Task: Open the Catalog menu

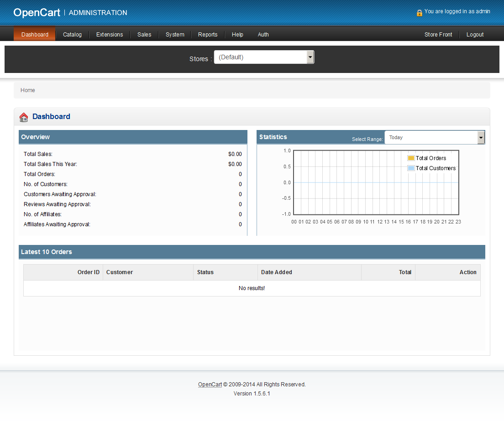Action: coord(72,34)
